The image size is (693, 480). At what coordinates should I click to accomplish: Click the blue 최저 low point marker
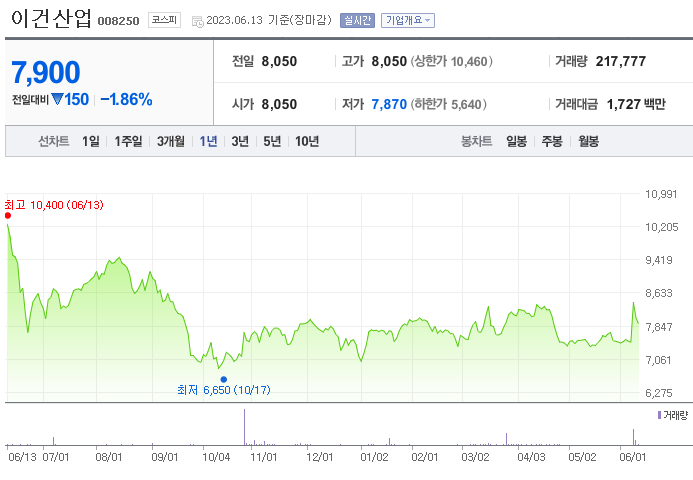point(224,379)
